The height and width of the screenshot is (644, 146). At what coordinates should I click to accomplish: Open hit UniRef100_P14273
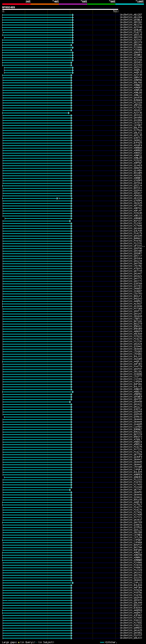(x=131, y=32)
